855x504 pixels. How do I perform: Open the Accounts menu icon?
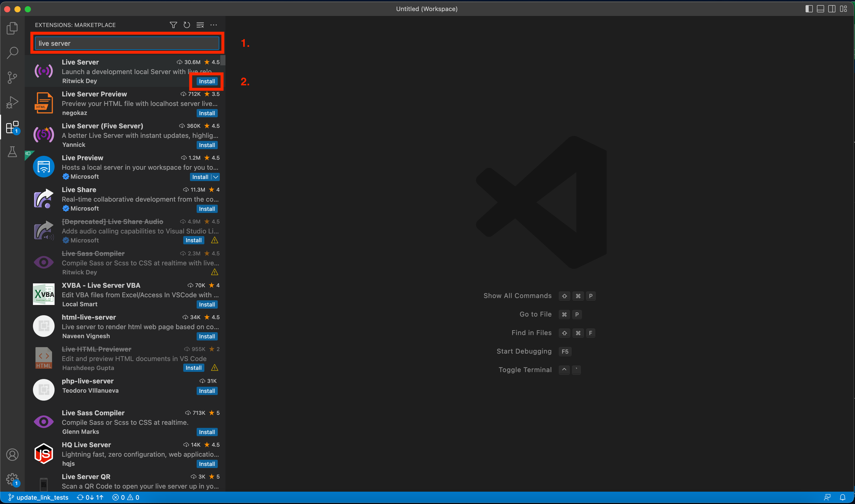tap(12, 454)
